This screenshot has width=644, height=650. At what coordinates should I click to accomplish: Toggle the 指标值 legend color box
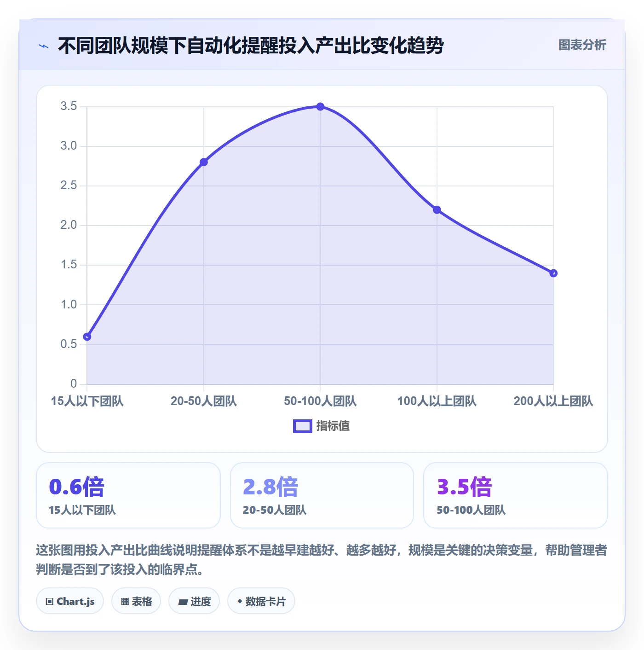[302, 426]
